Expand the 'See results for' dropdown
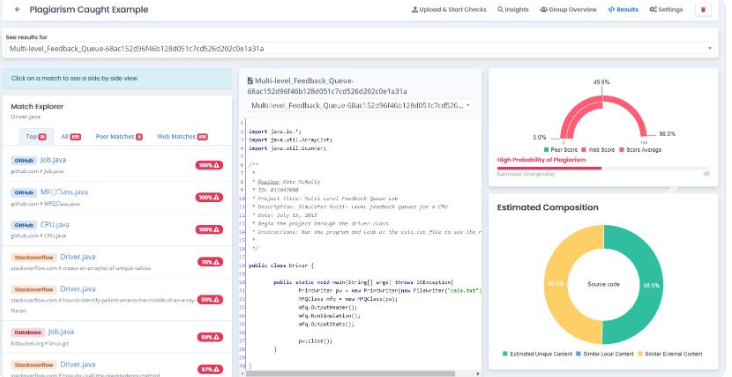The width and height of the screenshot is (732, 377). 359,49
